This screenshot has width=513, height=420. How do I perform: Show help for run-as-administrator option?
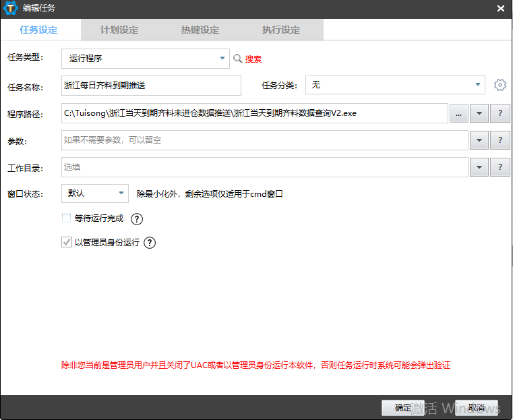tap(150, 243)
